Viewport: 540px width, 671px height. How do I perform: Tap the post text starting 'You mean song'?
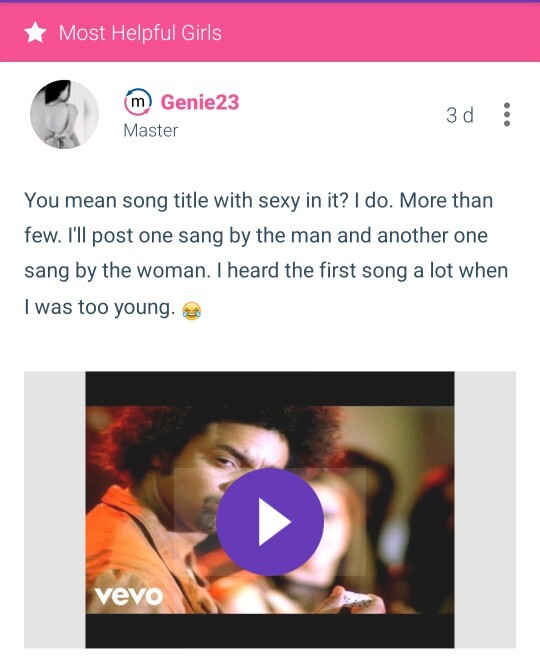(266, 254)
